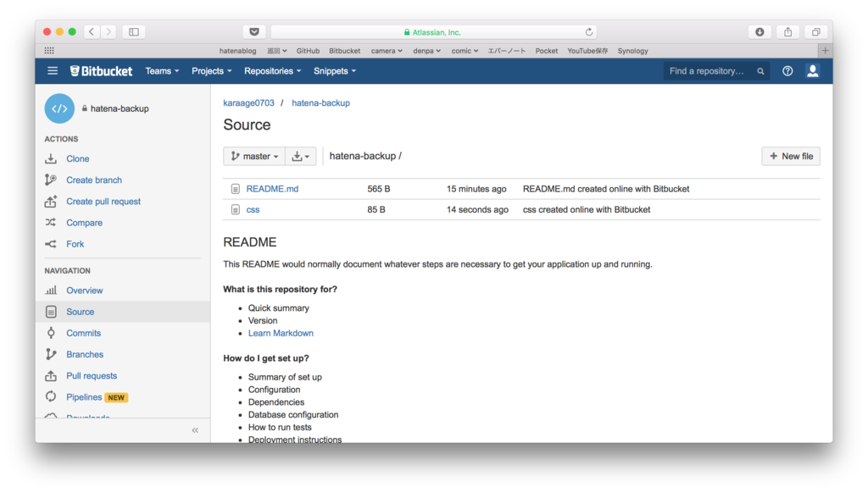The image size is (868, 493).
Task: Click the Compare shuffle icon
Action: [x=51, y=223]
